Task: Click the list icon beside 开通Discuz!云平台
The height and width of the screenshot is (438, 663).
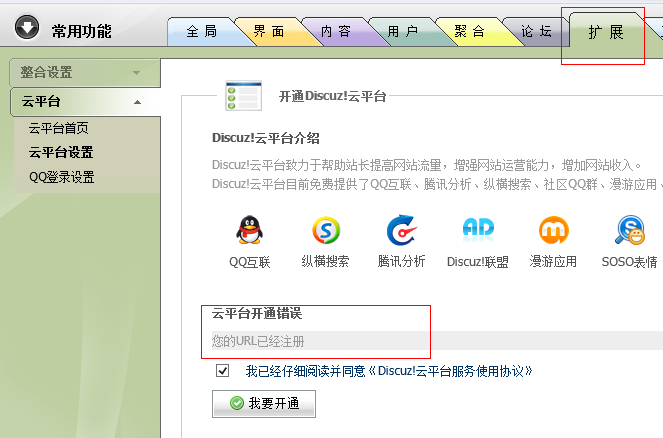Action: click(244, 96)
